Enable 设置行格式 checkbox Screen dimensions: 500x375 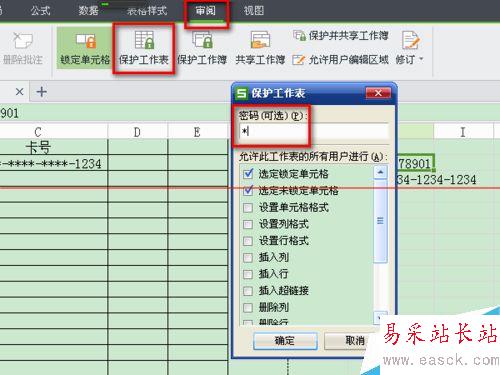(248, 241)
